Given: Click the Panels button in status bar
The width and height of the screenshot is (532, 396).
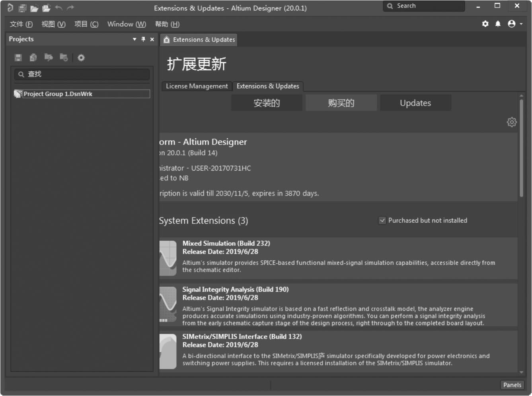Looking at the screenshot, I should click(x=512, y=385).
